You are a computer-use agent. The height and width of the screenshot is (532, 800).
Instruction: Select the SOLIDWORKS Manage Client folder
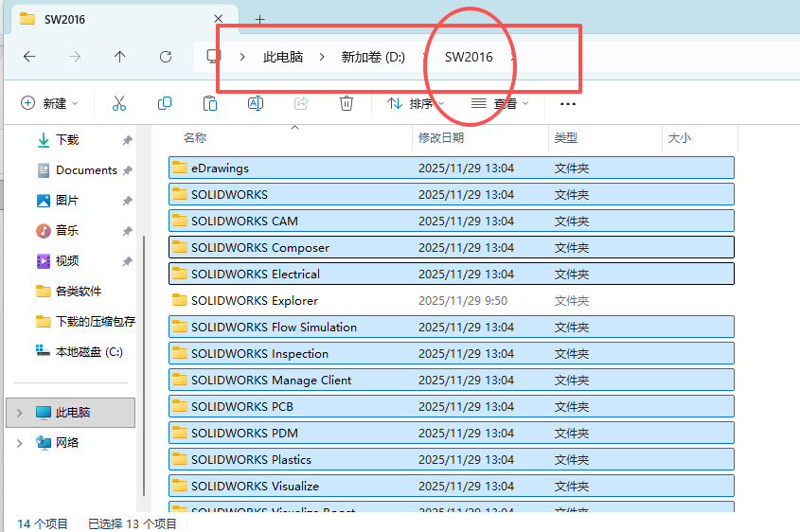point(452,380)
